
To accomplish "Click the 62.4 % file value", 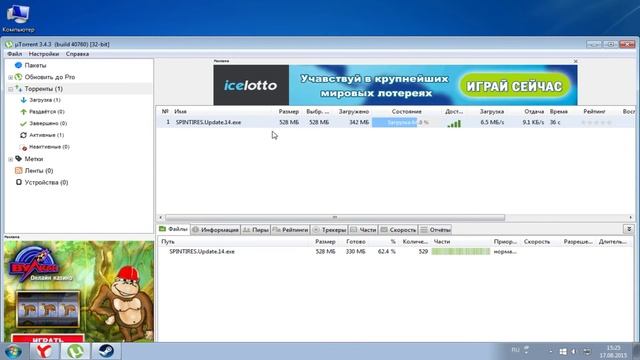I will pyautogui.click(x=386, y=252).
